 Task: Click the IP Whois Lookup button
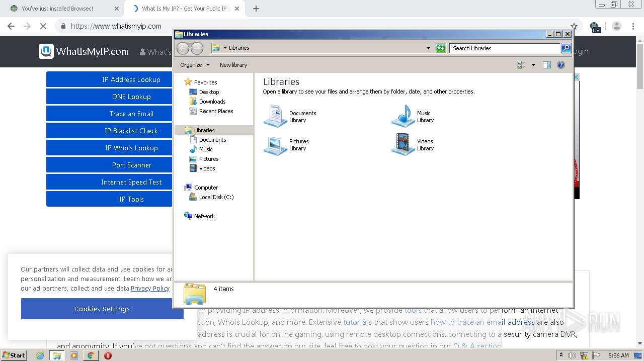pyautogui.click(x=131, y=148)
